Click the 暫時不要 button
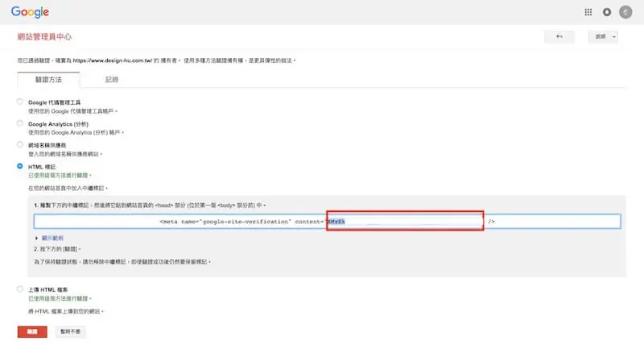 tap(70, 331)
